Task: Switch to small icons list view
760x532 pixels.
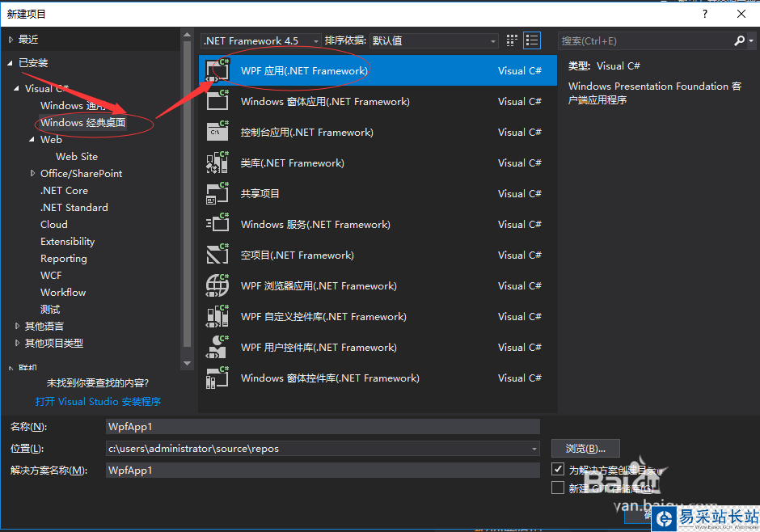Action: [x=532, y=40]
